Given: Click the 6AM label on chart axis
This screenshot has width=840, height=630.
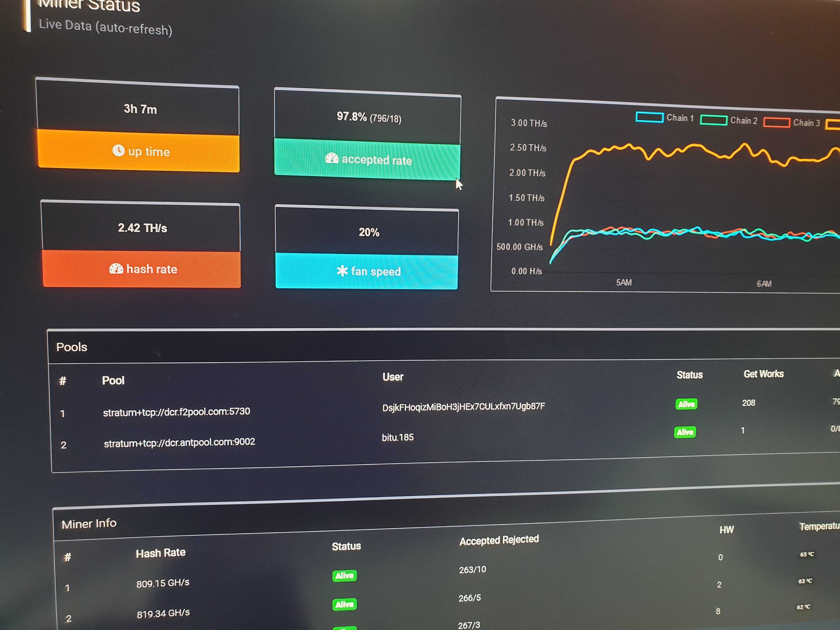Looking at the screenshot, I should [x=764, y=284].
